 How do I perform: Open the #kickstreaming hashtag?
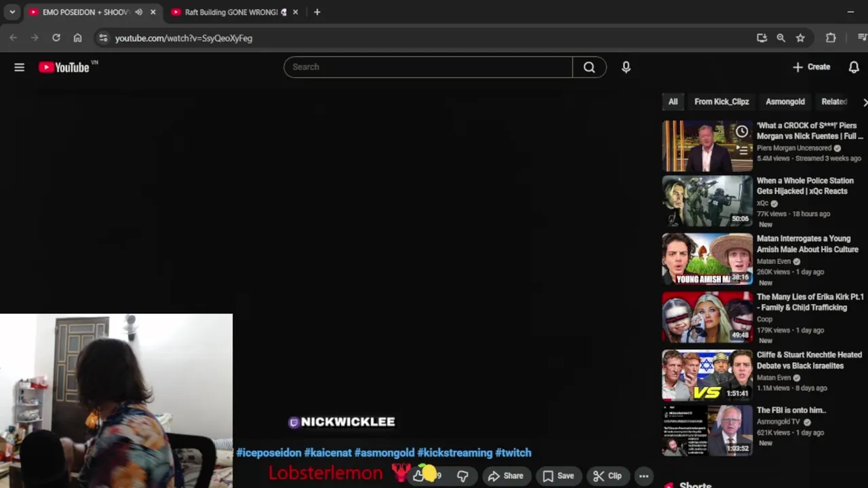(x=455, y=453)
